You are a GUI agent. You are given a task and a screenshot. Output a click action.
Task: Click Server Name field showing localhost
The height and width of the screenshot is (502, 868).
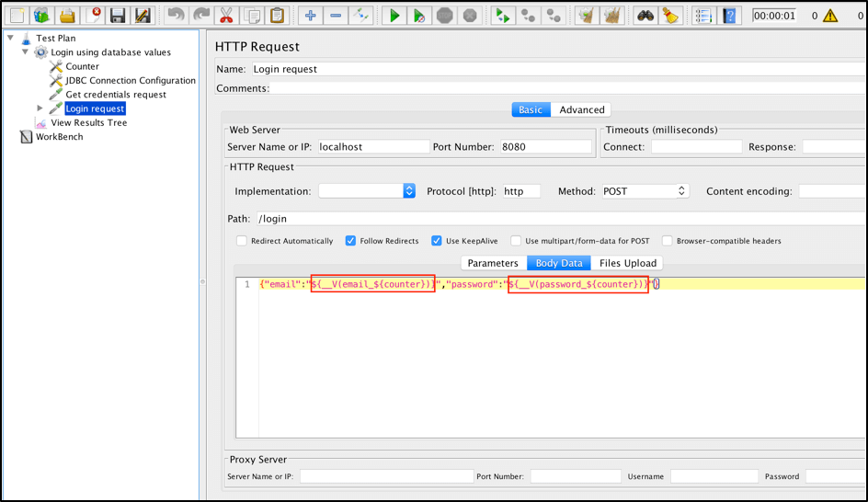(x=373, y=147)
